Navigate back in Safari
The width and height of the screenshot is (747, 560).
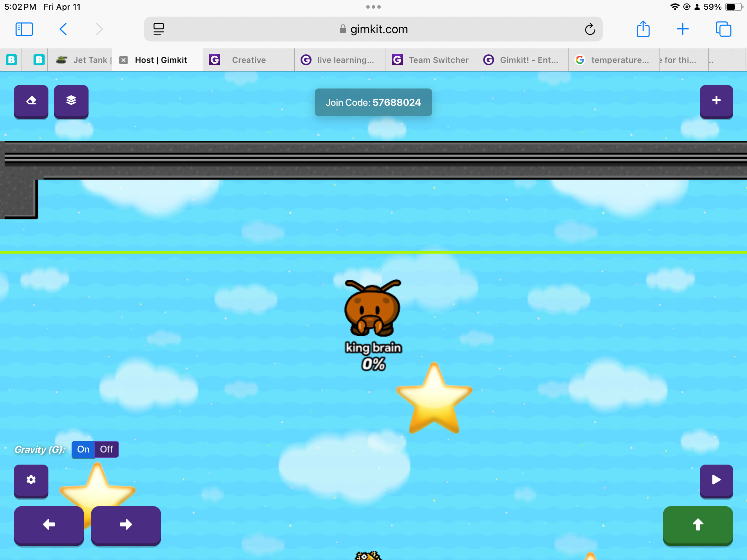[x=63, y=29]
